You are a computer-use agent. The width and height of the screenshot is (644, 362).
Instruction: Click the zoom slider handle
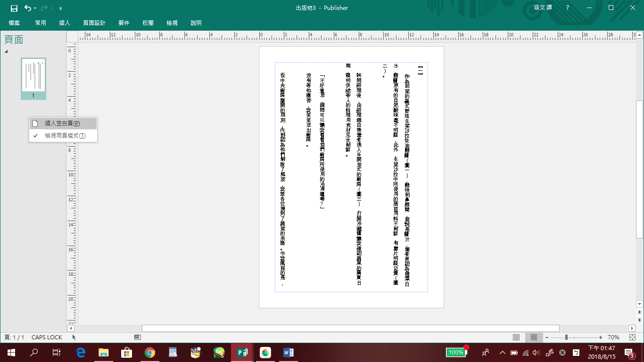[566, 337]
